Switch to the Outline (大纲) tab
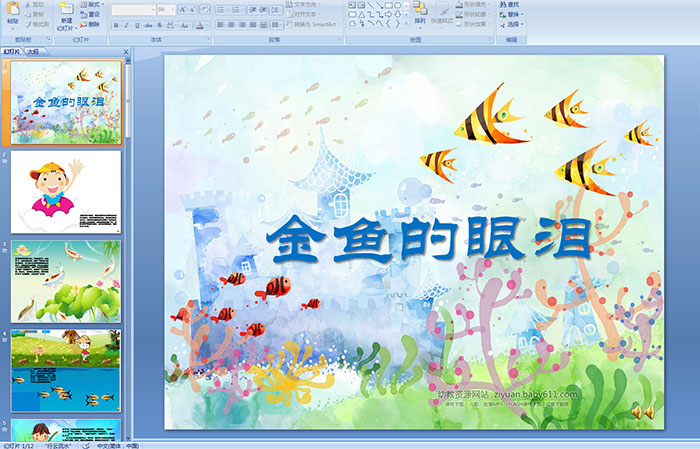 pyautogui.click(x=32, y=50)
